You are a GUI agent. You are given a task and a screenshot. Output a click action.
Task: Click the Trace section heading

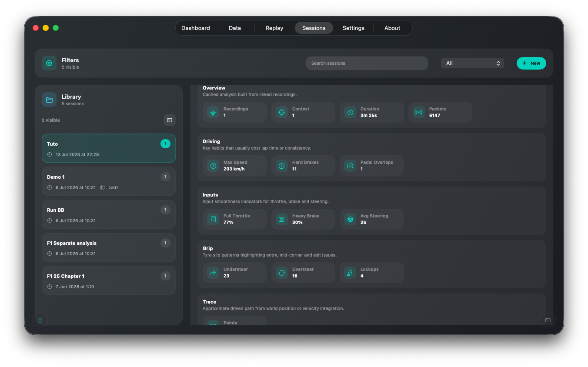[x=209, y=302]
